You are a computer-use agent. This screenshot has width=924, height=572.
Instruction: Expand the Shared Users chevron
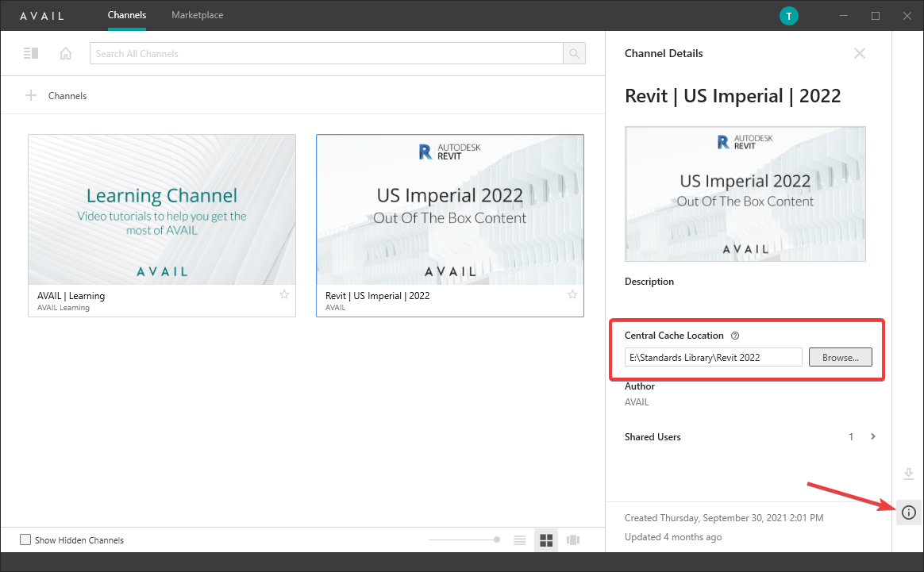[x=873, y=436]
